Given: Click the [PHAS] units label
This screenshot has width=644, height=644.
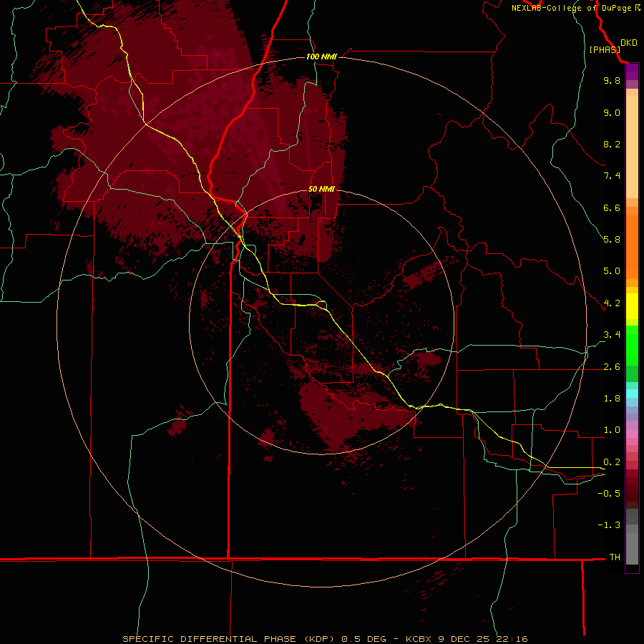Looking at the screenshot, I should pyautogui.click(x=605, y=49).
